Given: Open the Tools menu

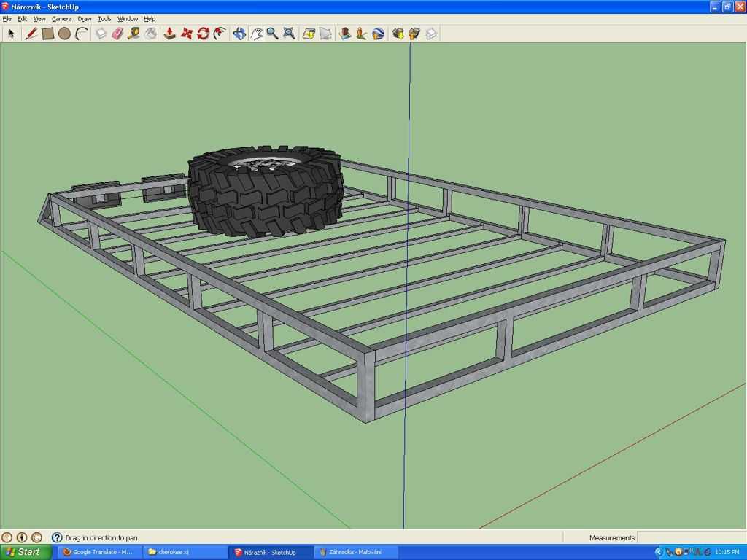Looking at the screenshot, I should (x=104, y=19).
